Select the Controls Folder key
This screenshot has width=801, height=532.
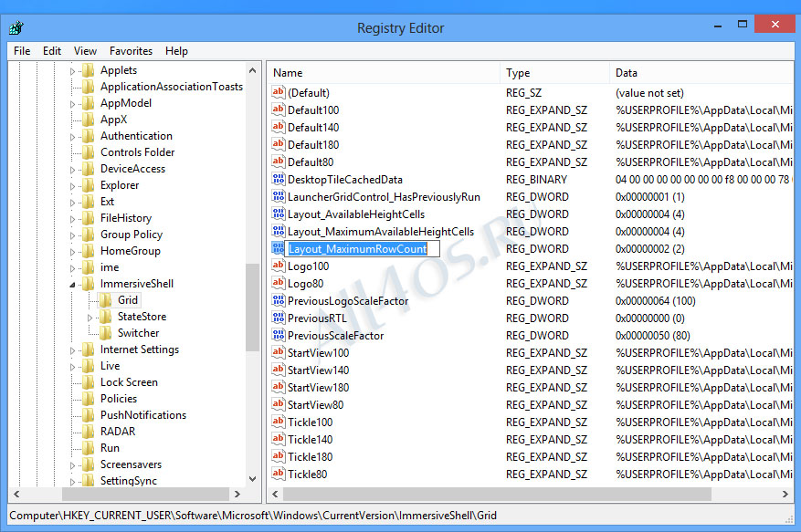(137, 152)
